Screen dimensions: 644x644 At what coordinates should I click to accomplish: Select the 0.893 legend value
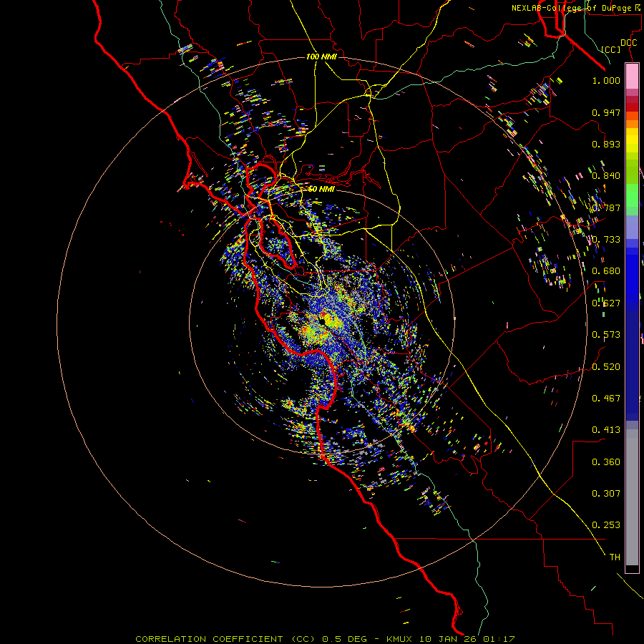(x=606, y=144)
